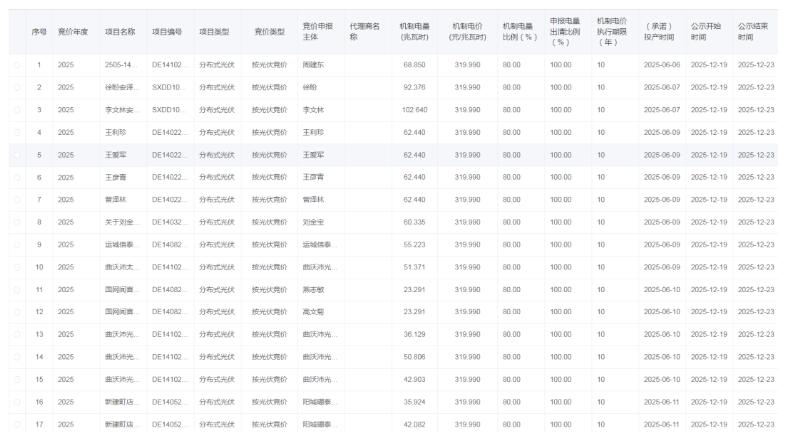This screenshot has width=789, height=437.
Task: Click the 代理商名称 column header
Action: (364, 30)
